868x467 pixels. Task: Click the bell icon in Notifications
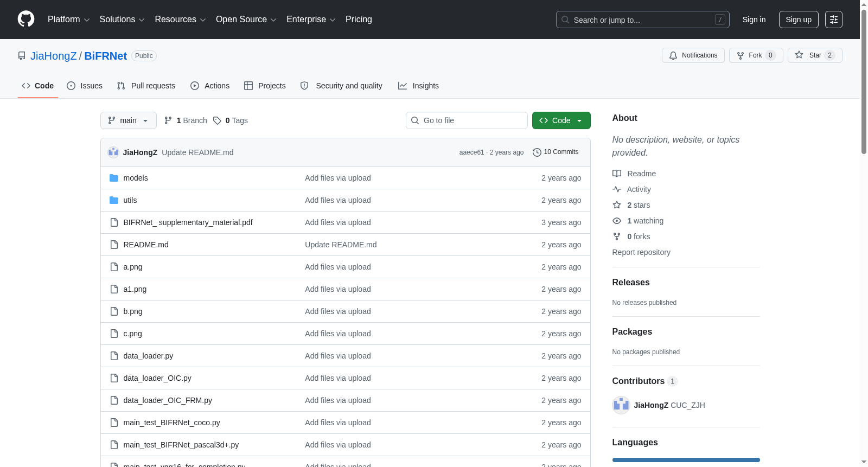point(673,55)
